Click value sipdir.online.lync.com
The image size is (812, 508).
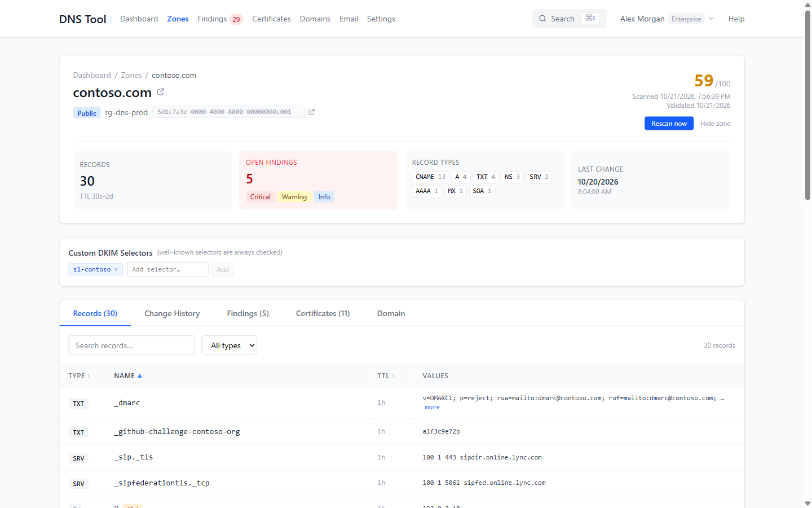tap(501, 458)
